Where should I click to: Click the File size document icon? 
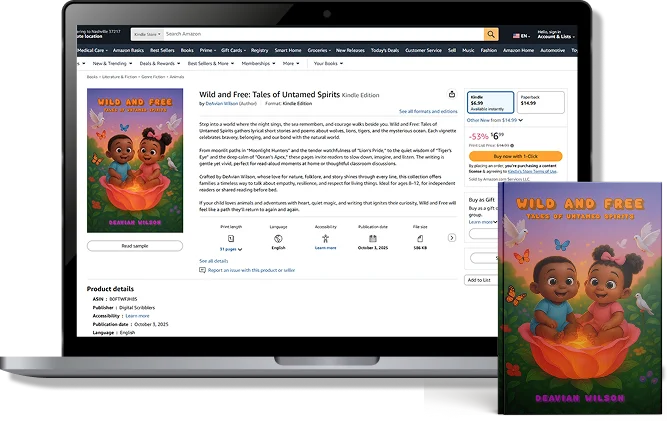coord(420,238)
